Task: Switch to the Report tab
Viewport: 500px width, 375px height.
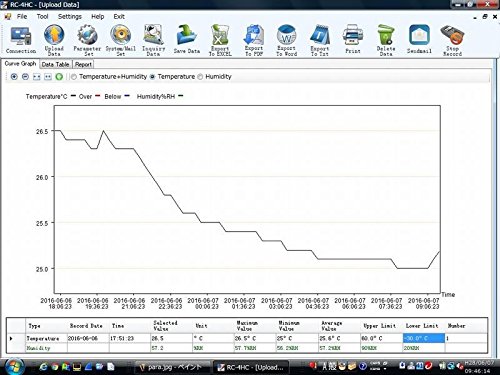Action: (83, 64)
